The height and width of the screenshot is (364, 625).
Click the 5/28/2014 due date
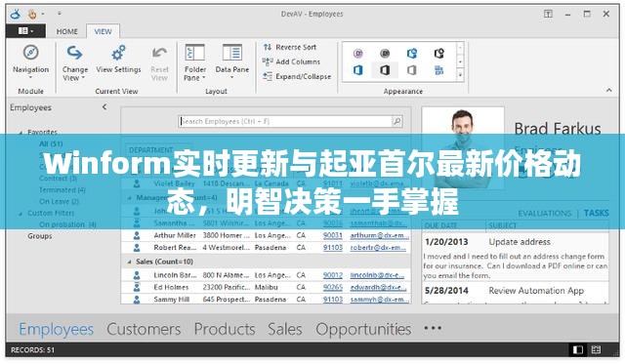pos(446,291)
